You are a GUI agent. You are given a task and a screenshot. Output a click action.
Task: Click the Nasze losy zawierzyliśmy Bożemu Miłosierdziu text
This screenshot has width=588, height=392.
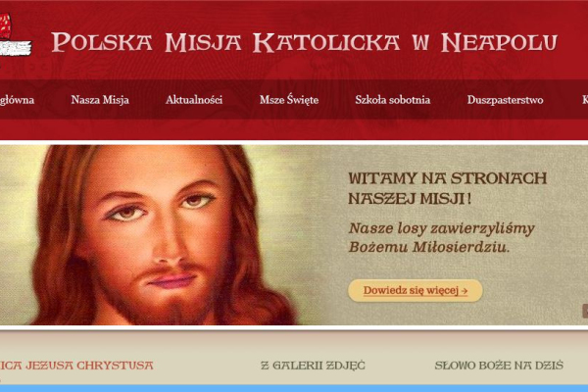click(x=441, y=238)
